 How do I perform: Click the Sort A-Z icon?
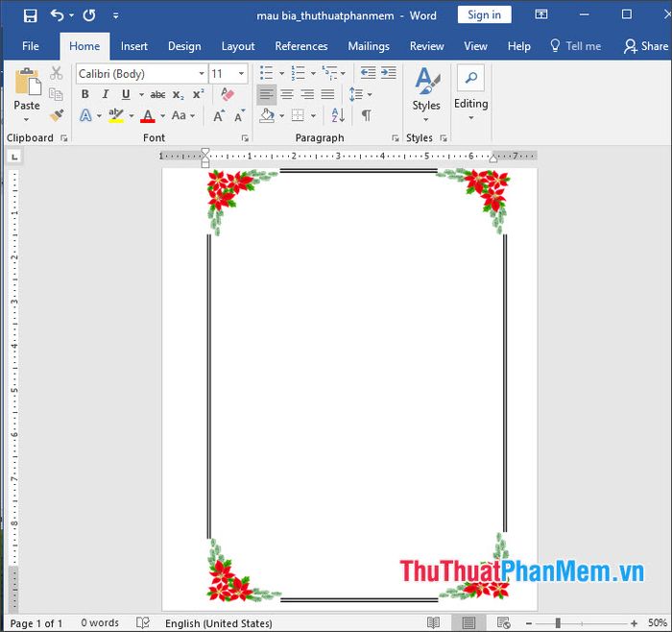point(338,115)
